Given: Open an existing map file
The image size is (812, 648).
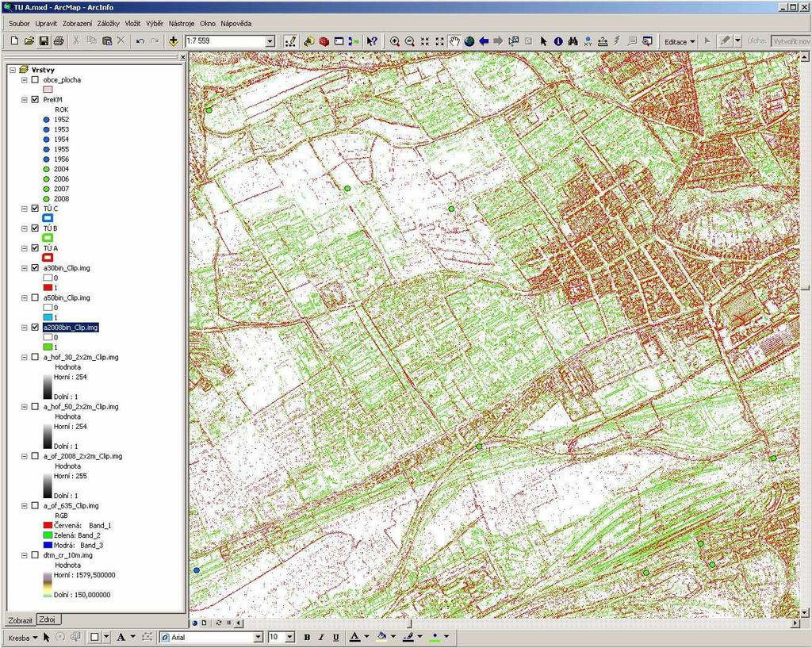Looking at the screenshot, I should [29, 41].
